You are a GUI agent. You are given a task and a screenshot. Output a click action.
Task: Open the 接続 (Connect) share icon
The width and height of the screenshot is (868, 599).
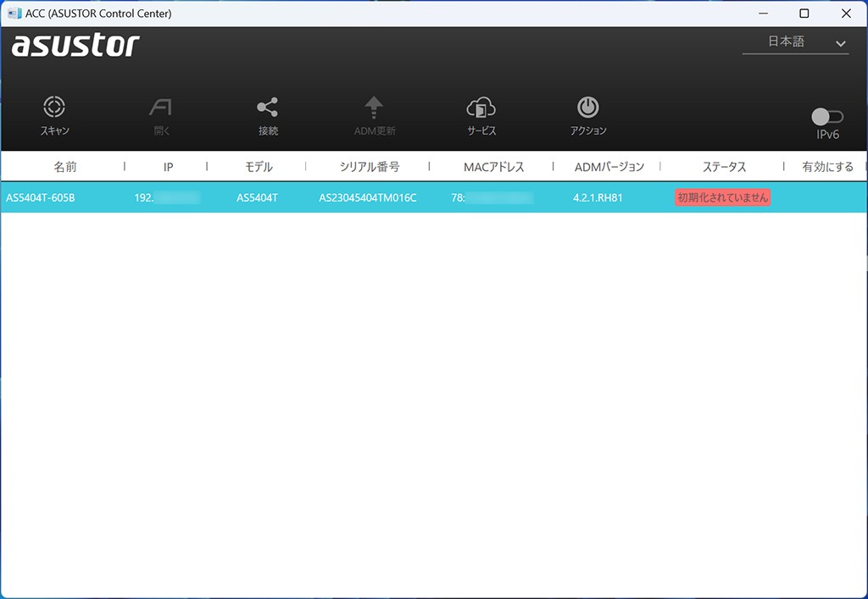[267, 108]
